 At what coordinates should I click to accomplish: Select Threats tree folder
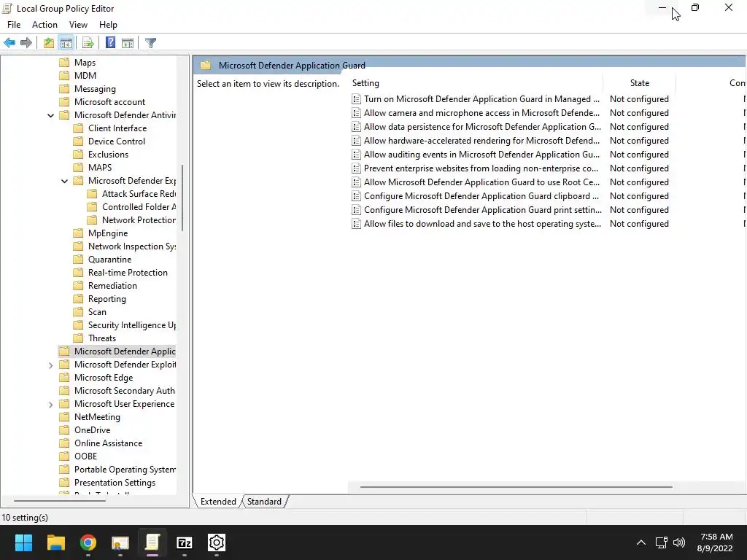[x=102, y=338]
